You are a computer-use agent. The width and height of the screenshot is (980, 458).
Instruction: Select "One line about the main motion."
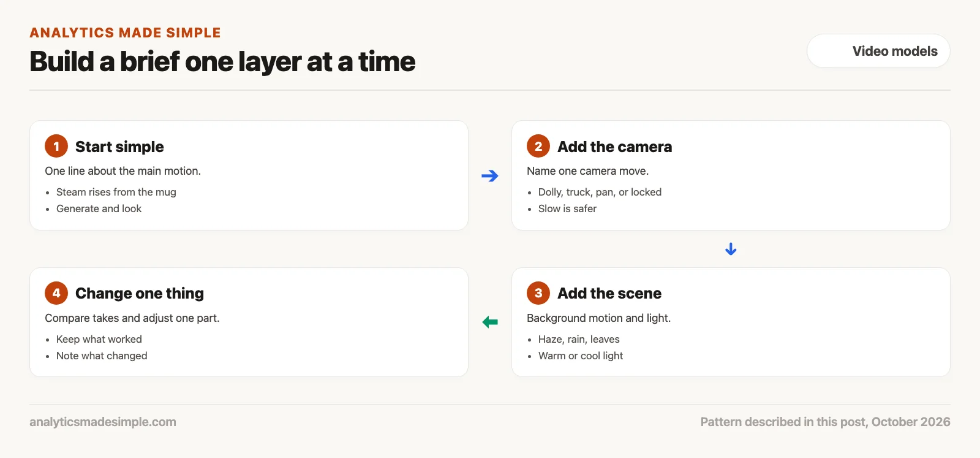[123, 171]
